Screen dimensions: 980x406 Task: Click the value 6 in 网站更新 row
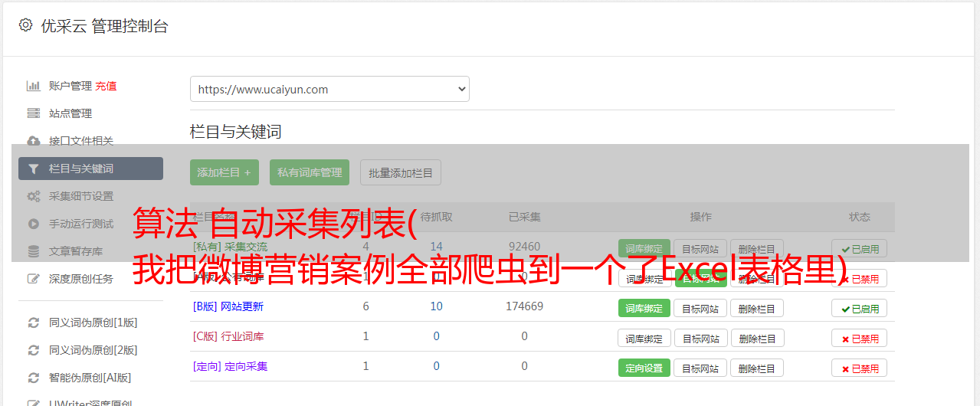click(x=366, y=306)
